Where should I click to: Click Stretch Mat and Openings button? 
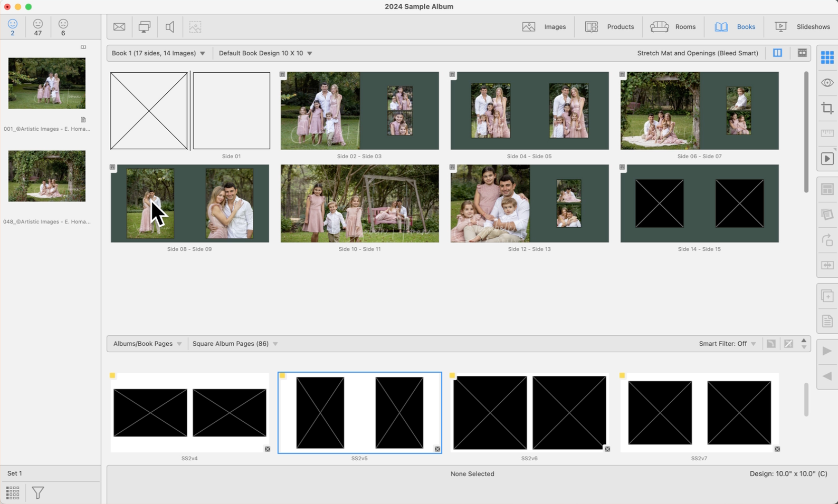tap(697, 53)
